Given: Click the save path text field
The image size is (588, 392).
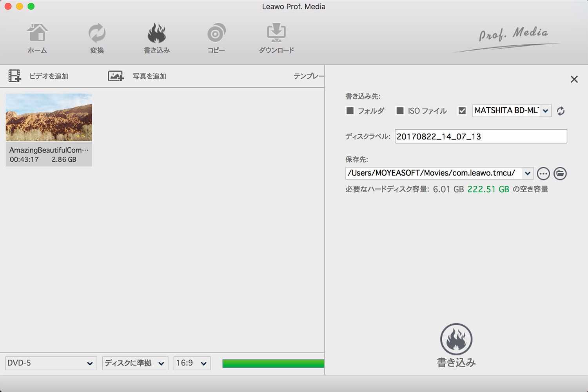Looking at the screenshot, I should [x=434, y=173].
